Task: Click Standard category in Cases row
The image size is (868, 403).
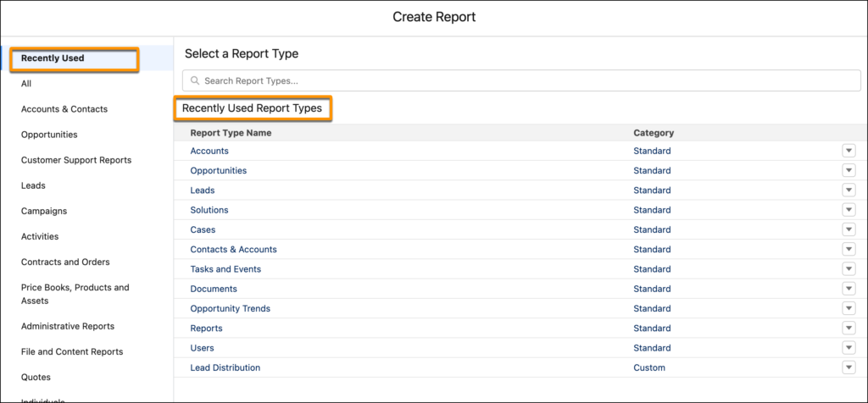Action: pyautogui.click(x=652, y=229)
